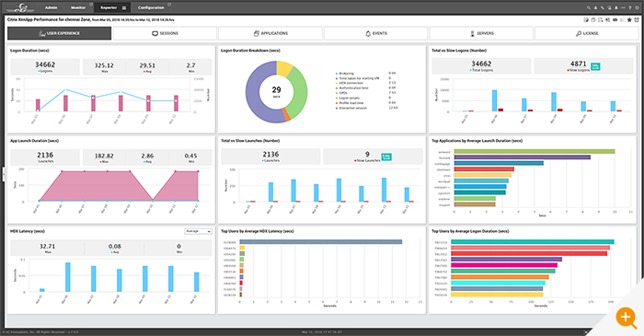The image size is (644, 336).
Task: Click the 34662 Logons value
Action: point(45,65)
